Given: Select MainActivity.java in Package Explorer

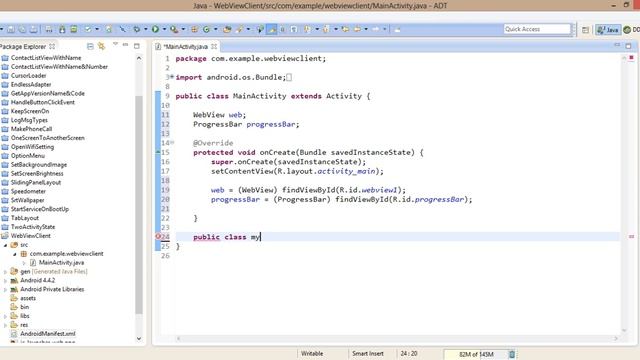Looking at the screenshot, I should coord(61,263).
